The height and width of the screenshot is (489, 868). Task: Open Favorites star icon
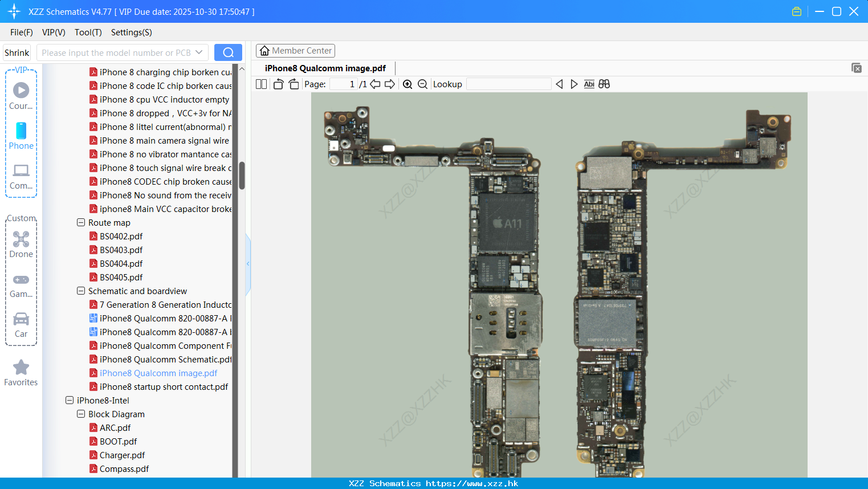pos(21,373)
